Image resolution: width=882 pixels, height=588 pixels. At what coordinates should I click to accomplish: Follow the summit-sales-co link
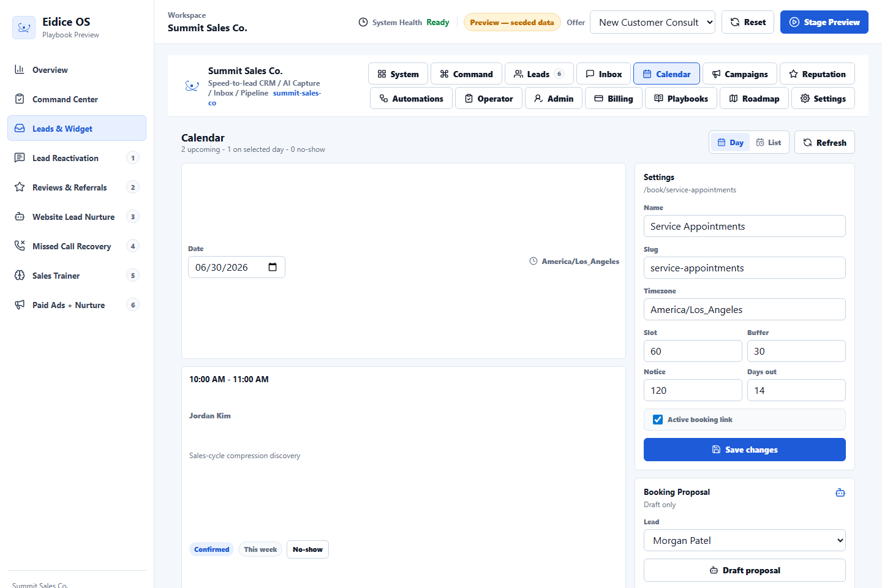pos(297,93)
